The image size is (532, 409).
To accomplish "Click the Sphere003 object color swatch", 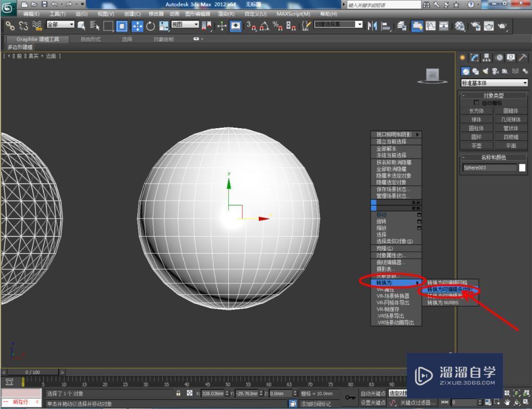I will (522, 167).
